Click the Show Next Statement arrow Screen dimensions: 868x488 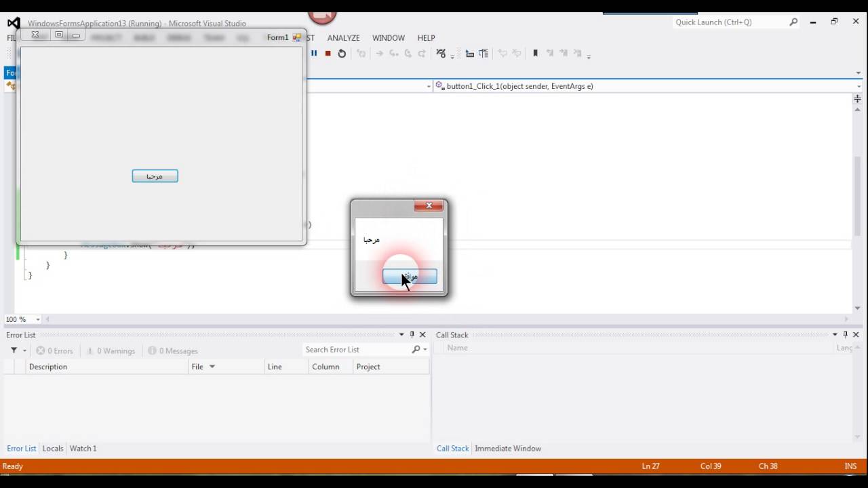pos(379,54)
